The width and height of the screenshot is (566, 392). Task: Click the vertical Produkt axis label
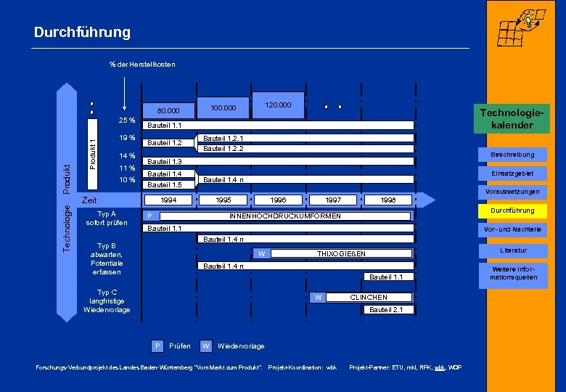tap(67, 179)
